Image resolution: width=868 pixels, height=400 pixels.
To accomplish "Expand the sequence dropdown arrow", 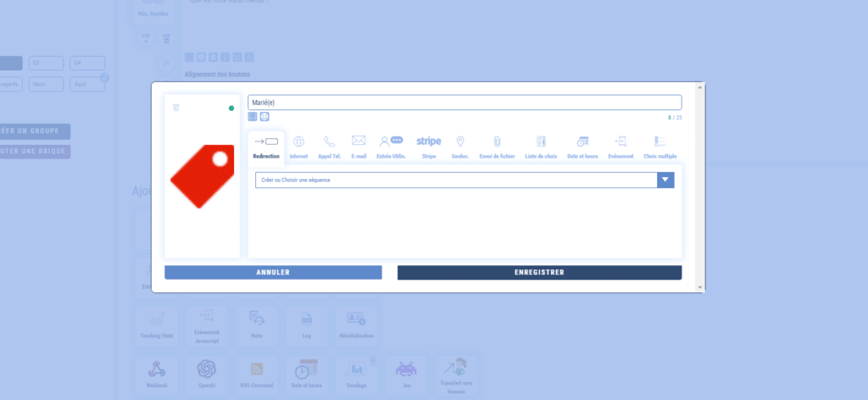I will click(665, 180).
